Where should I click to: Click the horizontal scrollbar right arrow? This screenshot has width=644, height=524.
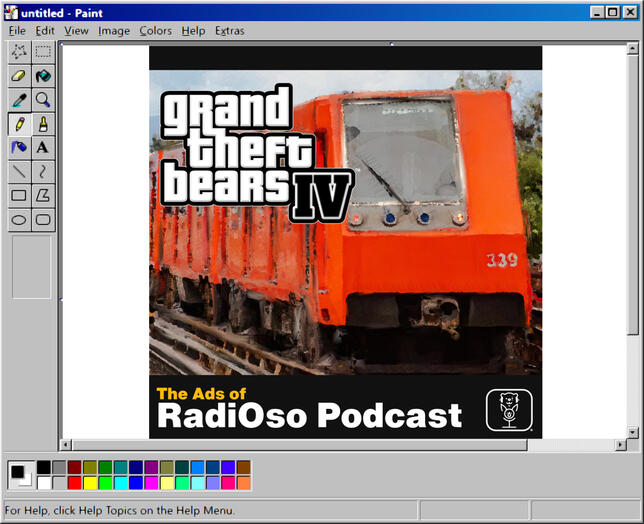click(x=620, y=445)
